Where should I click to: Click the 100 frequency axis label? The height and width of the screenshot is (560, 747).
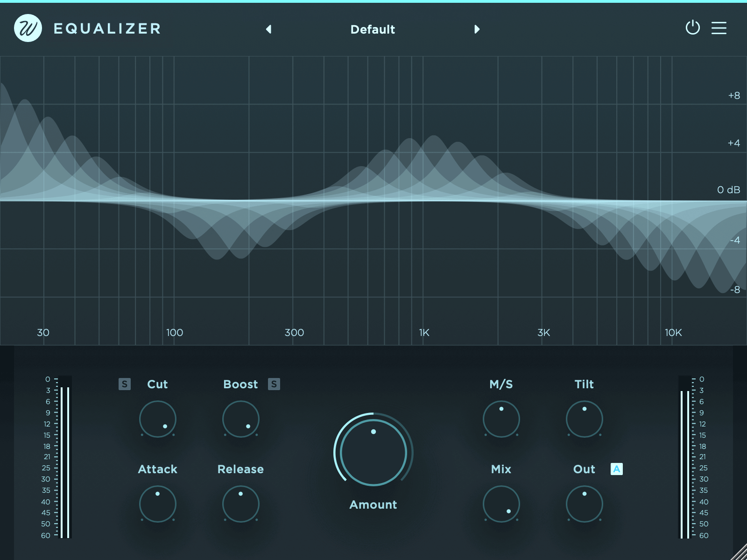pyautogui.click(x=175, y=333)
